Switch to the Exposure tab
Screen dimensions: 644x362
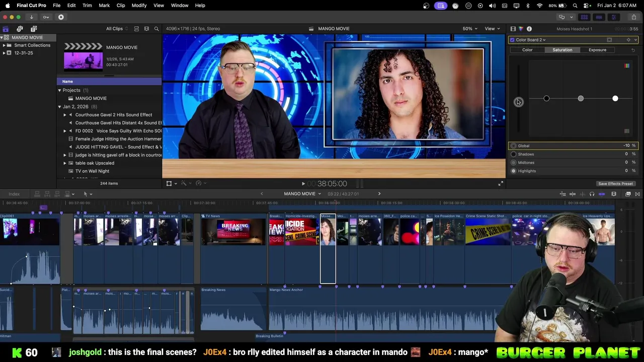597,50
